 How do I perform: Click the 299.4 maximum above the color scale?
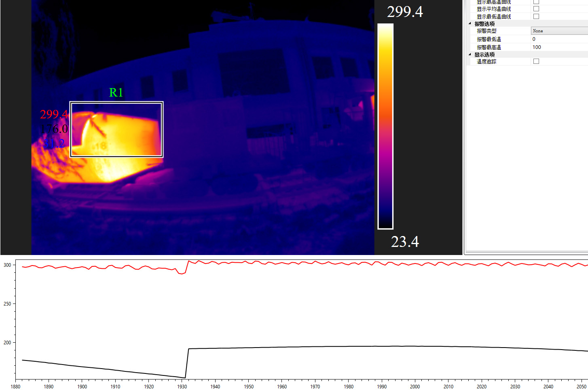(404, 12)
